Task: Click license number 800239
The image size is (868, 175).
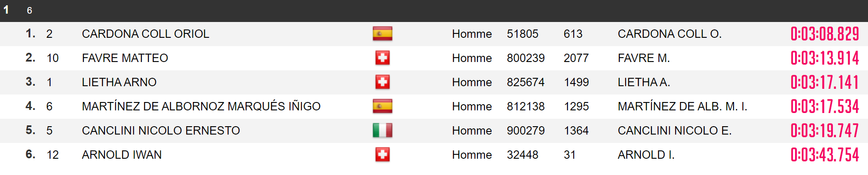Action: click(525, 58)
